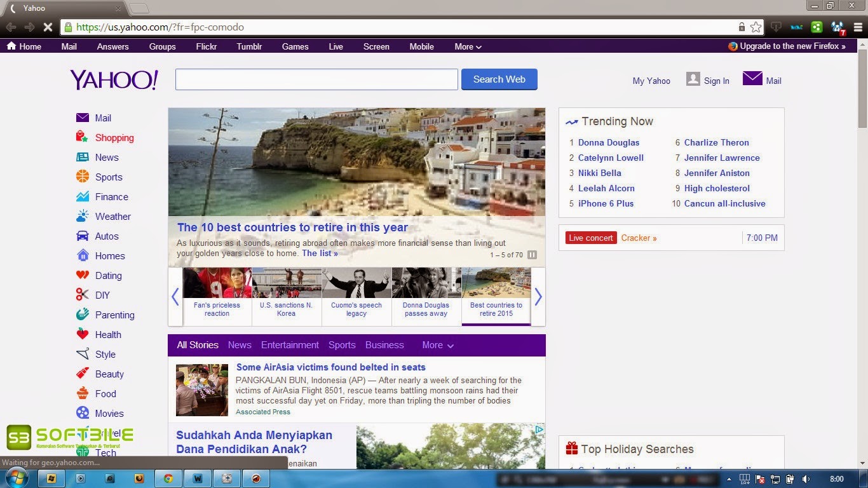Expand the More dropdown in stories tabs
Image resolution: width=868 pixels, height=488 pixels.
point(438,345)
